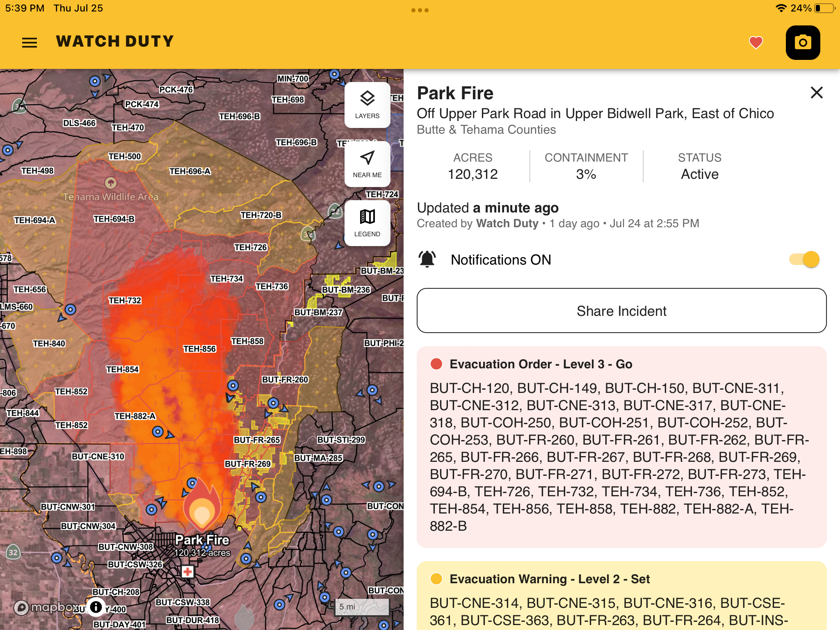
Task: Close the Park Fire incident panel
Action: [x=817, y=93]
